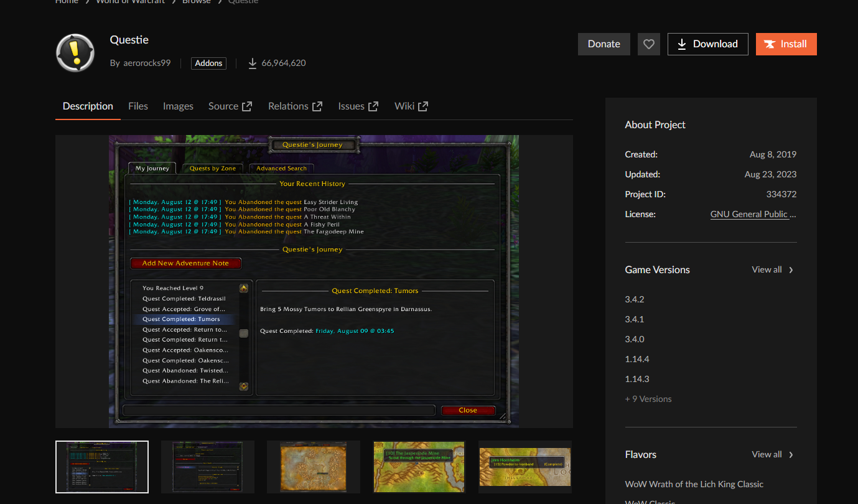
Task: Click the Donate button
Action: click(x=604, y=44)
